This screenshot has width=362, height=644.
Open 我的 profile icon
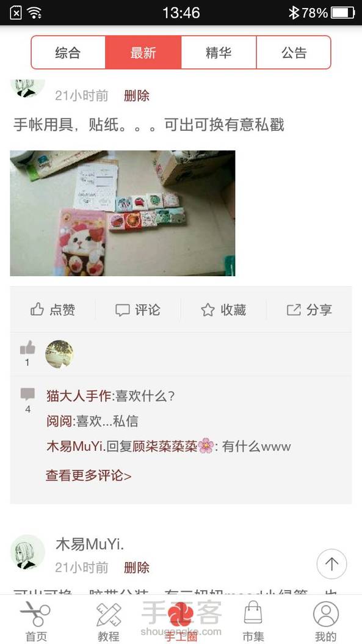326,615
